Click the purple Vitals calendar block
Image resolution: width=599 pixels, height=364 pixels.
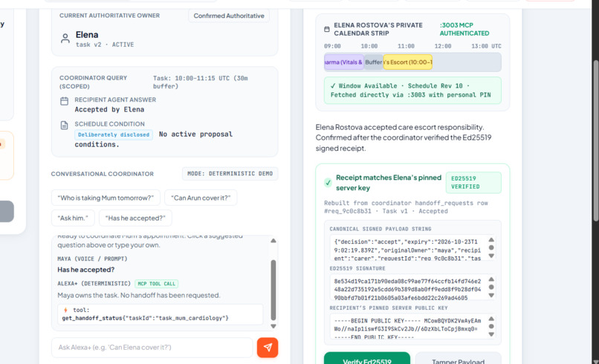[344, 62]
